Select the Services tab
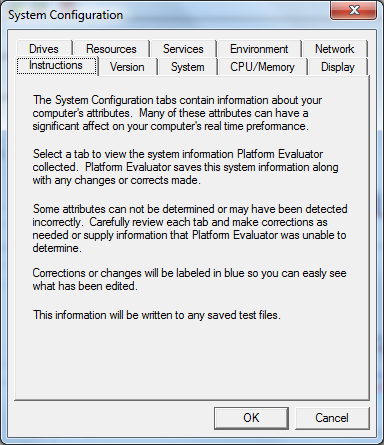 (x=183, y=49)
